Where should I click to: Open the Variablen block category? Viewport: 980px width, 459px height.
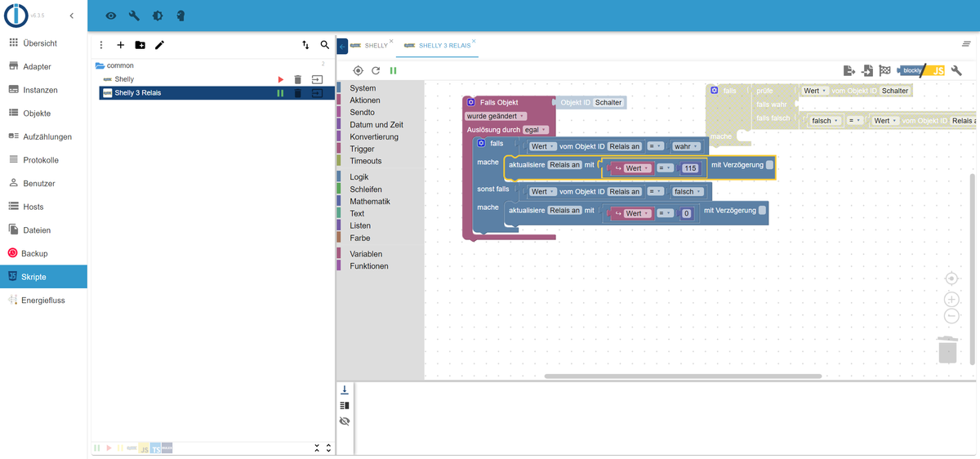pos(366,254)
